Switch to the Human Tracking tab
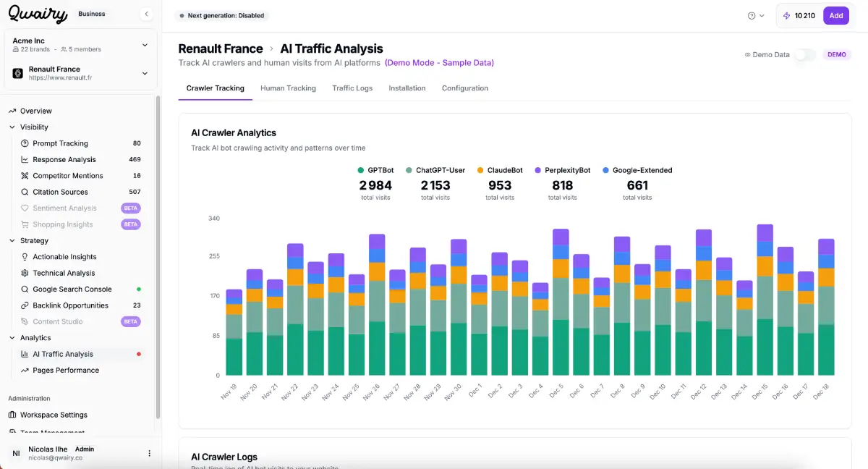The image size is (868, 469). point(288,88)
